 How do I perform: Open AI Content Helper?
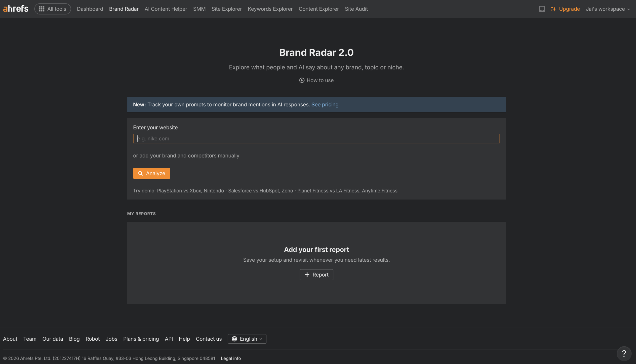click(166, 9)
